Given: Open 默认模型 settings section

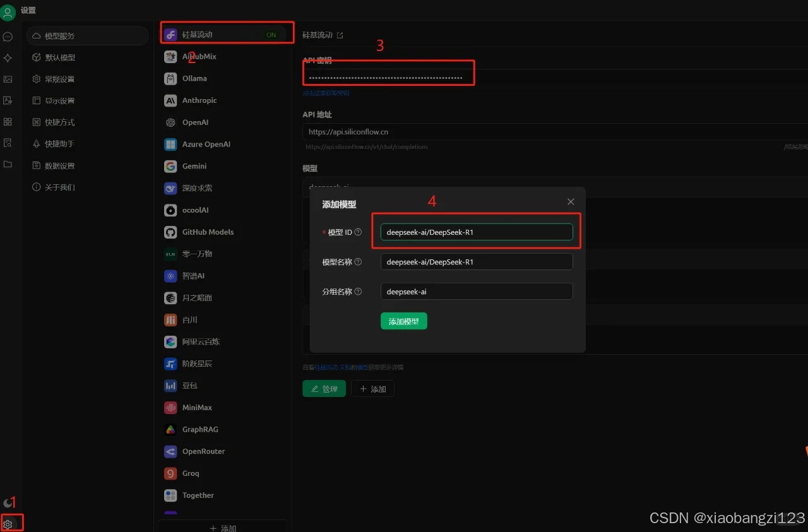Looking at the screenshot, I should [x=87, y=57].
